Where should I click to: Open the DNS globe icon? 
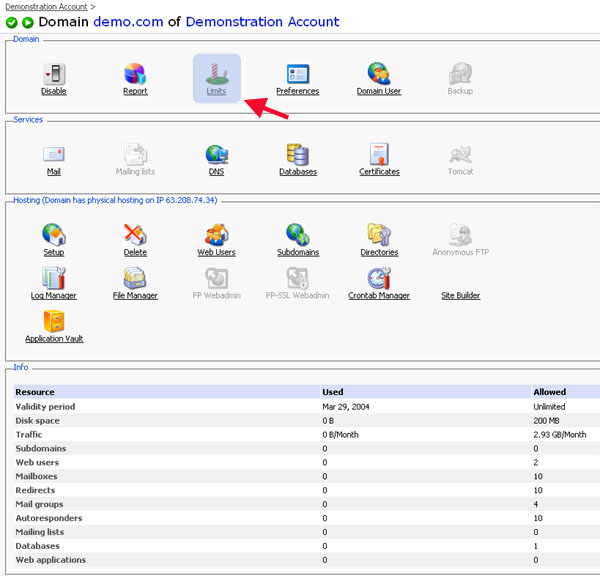tap(217, 154)
